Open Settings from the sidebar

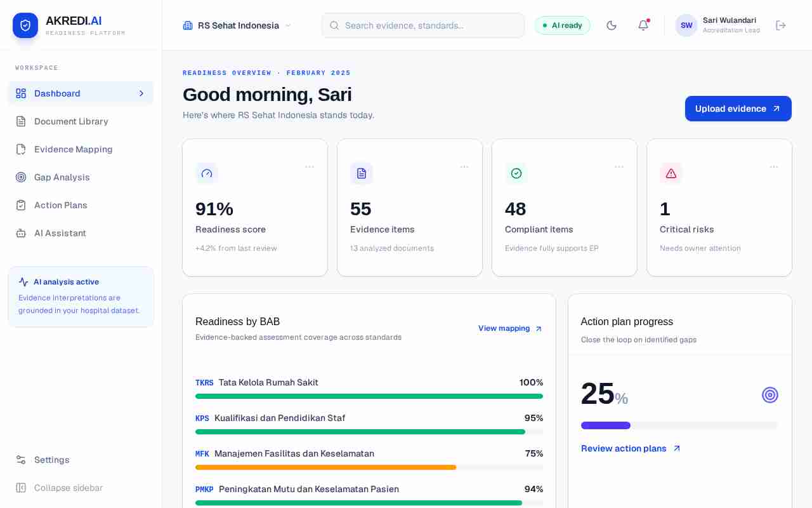81,460
